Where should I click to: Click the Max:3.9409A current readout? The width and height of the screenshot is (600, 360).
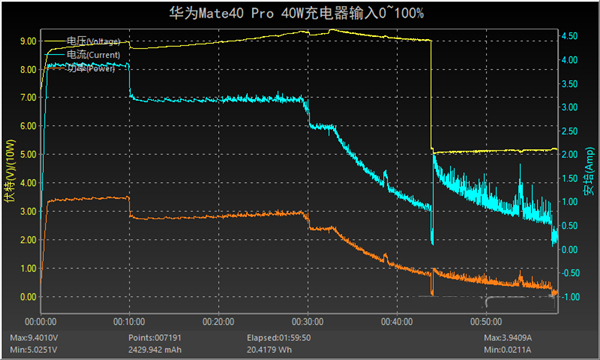(x=508, y=338)
